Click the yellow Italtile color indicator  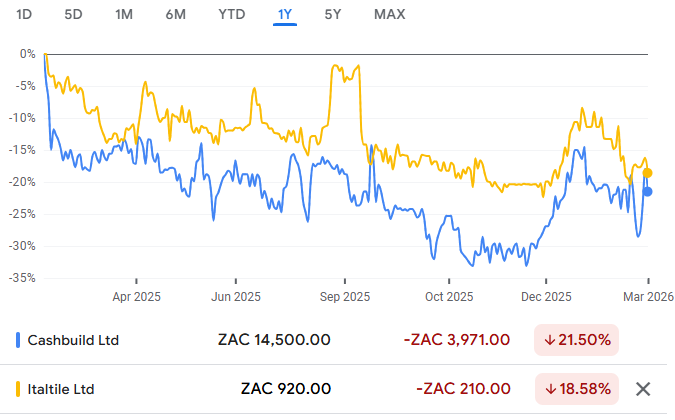point(21,389)
